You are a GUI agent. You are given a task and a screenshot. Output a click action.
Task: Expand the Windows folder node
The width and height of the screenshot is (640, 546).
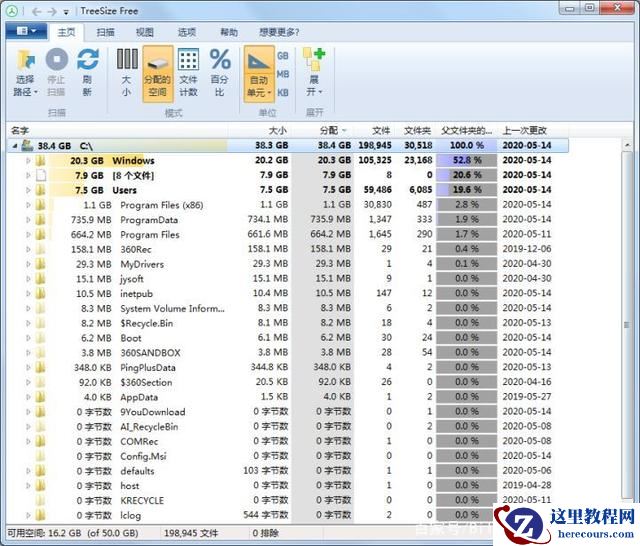(28, 160)
